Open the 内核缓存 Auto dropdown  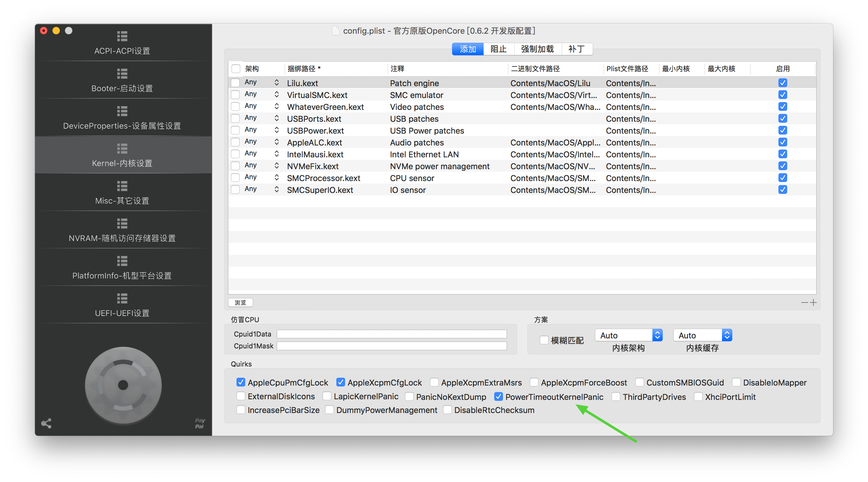(x=703, y=335)
